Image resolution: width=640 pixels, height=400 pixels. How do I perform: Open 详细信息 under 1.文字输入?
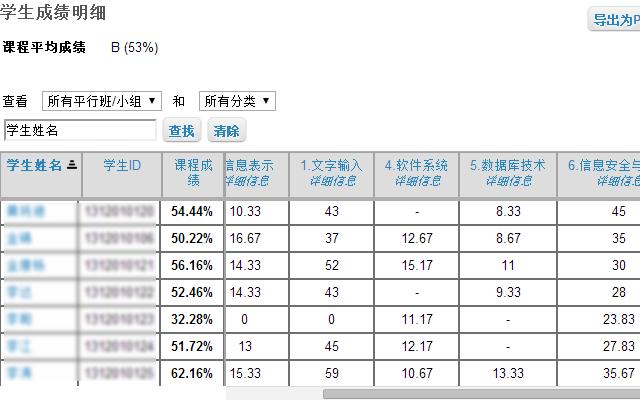333,180
